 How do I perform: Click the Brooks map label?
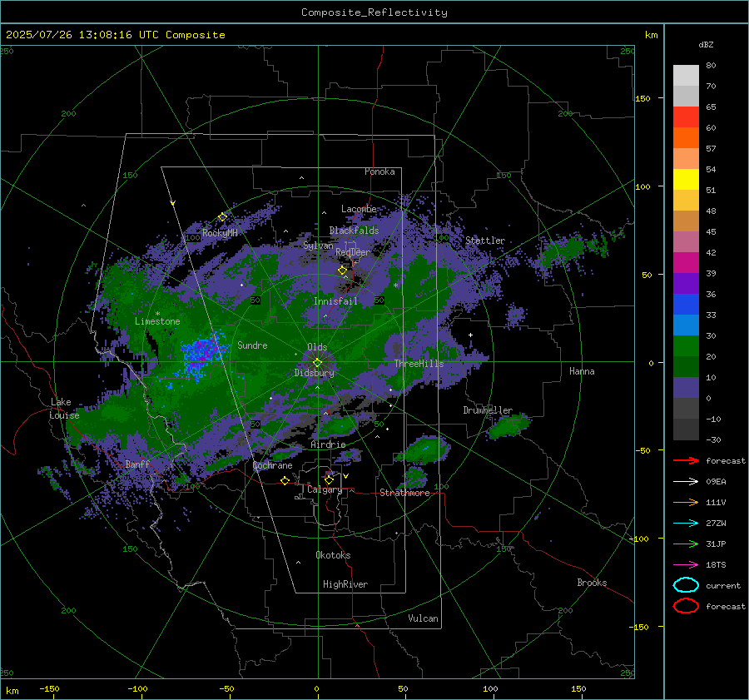pyautogui.click(x=592, y=583)
